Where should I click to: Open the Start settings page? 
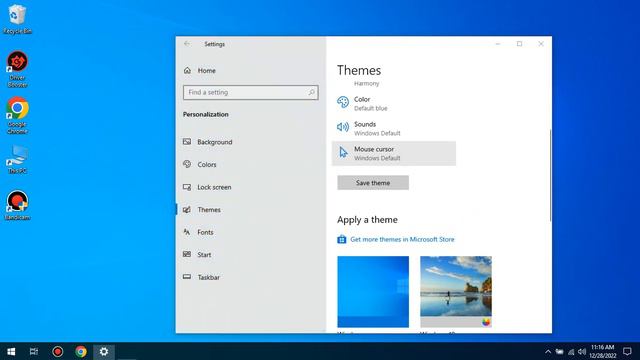[251, 255]
